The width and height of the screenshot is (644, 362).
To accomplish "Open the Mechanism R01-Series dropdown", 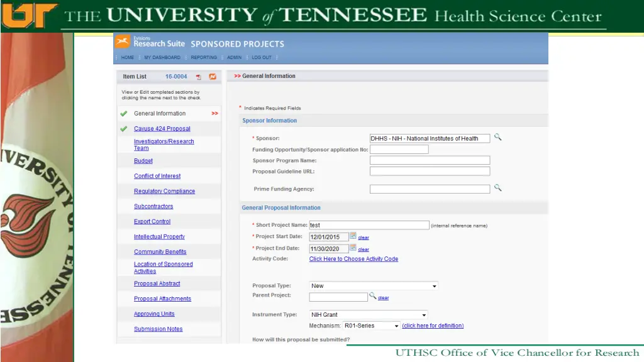I will pyautogui.click(x=371, y=326).
